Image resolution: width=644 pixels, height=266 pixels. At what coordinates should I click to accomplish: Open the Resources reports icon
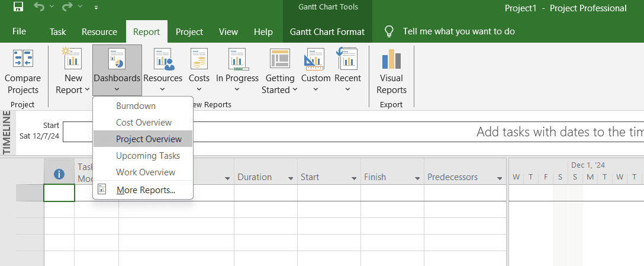[x=163, y=59]
